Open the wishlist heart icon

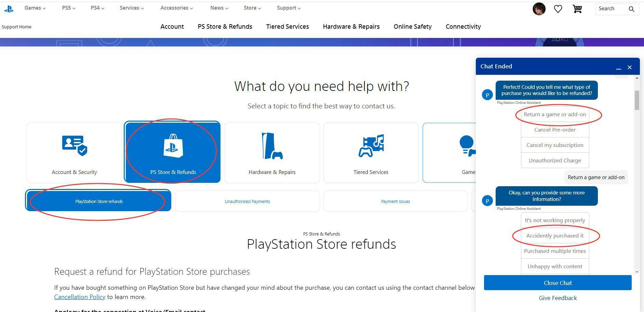(558, 9)
